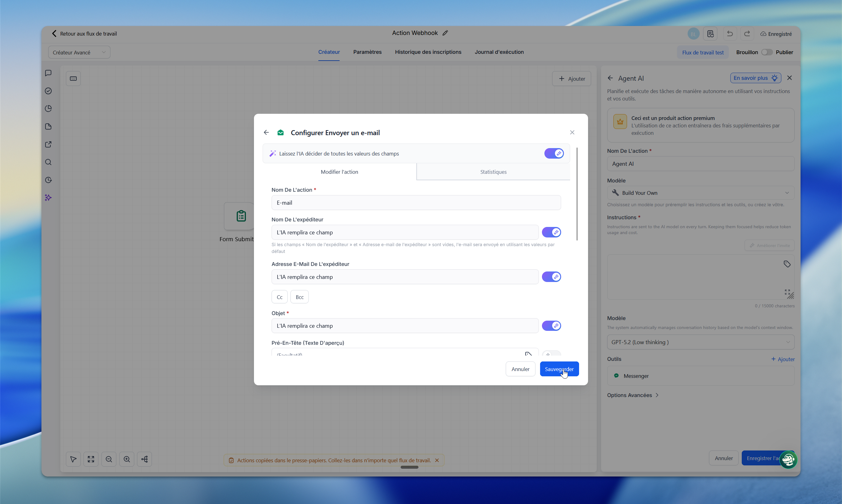
Task: Zoom out of the canvas
Action: (109, 459)
